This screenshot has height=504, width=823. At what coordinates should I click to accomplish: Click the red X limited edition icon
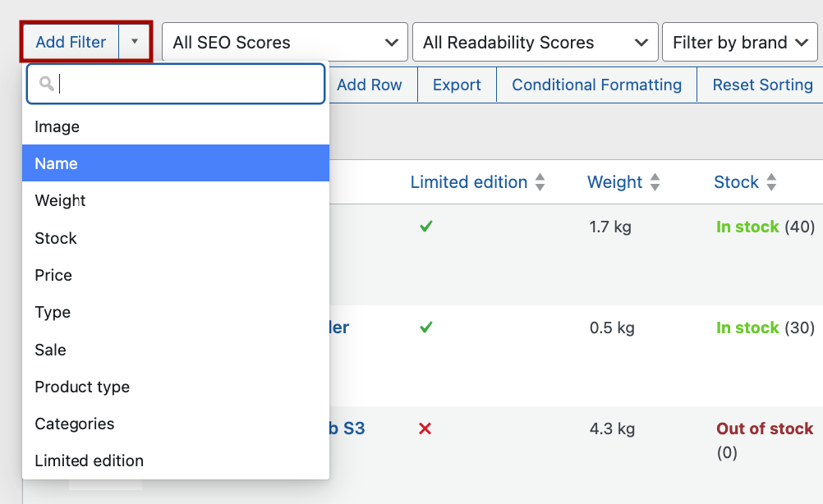pyautogui.click(x=425, y=428)
